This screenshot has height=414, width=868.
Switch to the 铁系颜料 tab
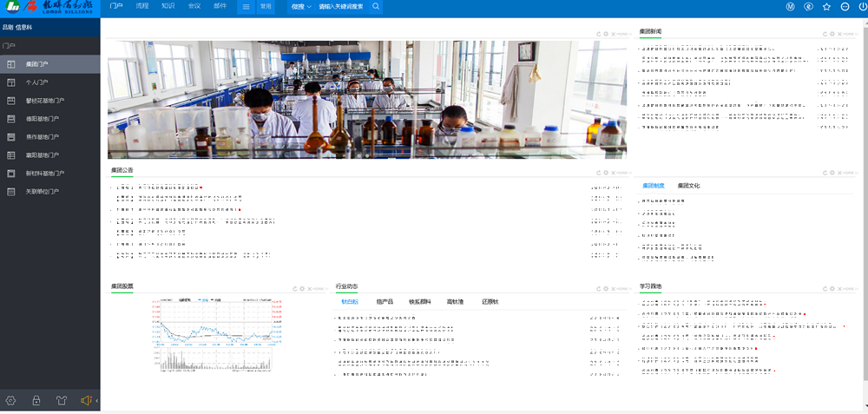point(420,302)
